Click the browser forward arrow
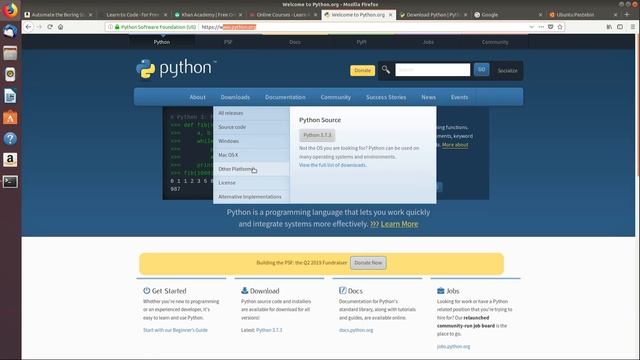640x360 pixels. pos(39,27)
